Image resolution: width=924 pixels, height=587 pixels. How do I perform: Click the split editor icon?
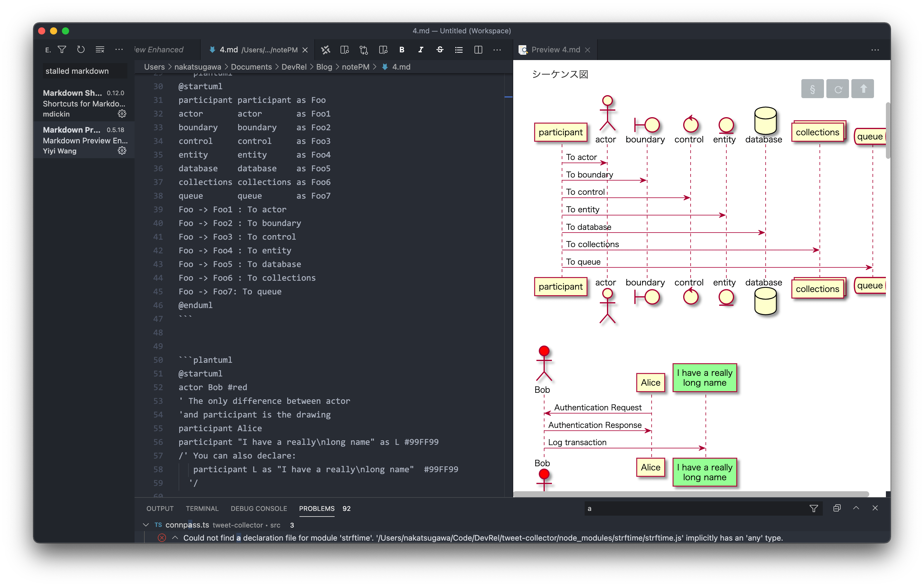pyautogui.click(x=478, y=50)
